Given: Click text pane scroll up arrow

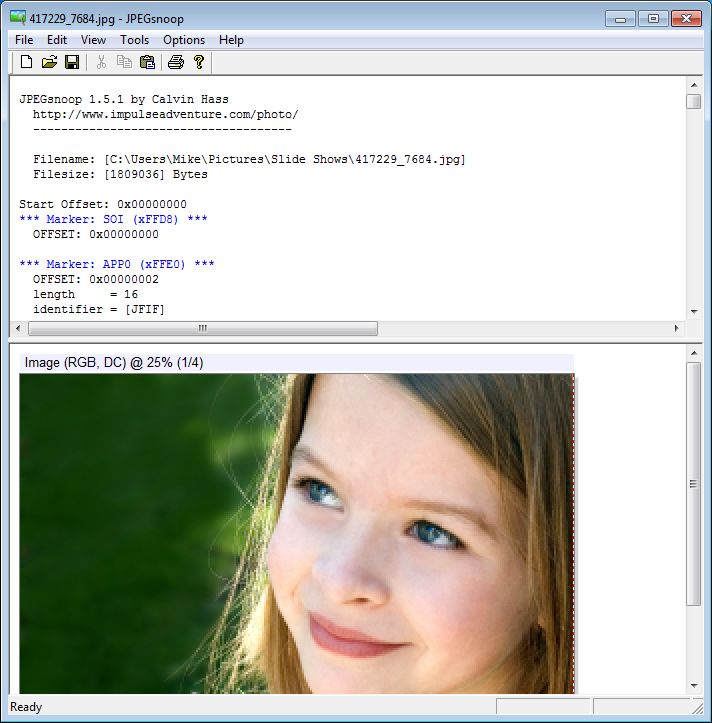Looking at the screenshot, I should click(x=694, y=85).
